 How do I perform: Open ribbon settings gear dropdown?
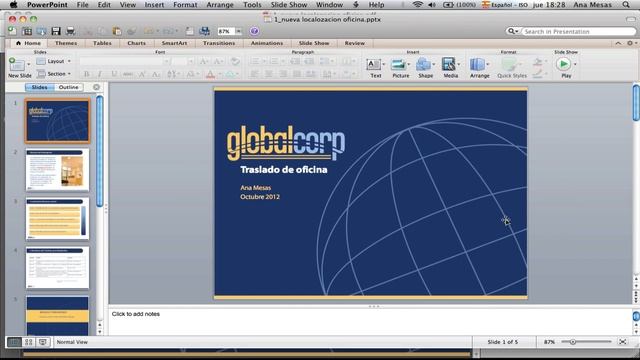(631, 43)
